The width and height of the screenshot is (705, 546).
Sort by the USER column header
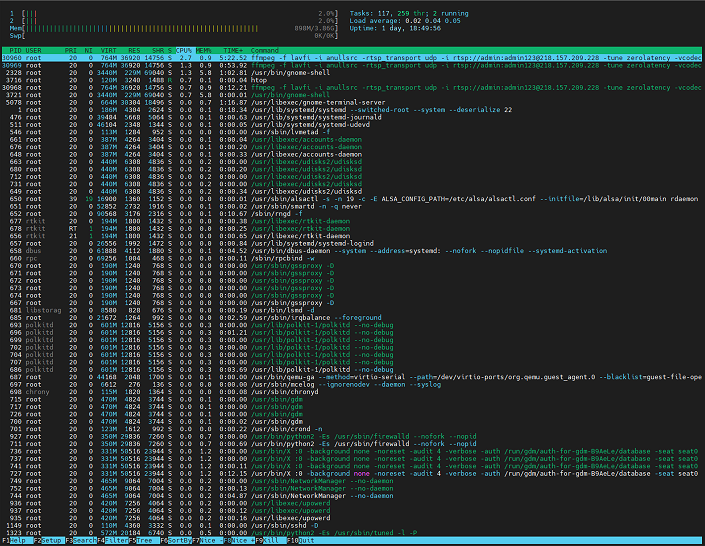[33, 50]
